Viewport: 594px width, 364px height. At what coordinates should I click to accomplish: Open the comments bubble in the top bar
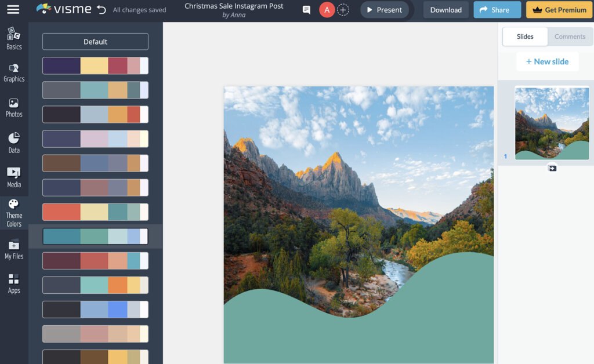coord(306,10)
